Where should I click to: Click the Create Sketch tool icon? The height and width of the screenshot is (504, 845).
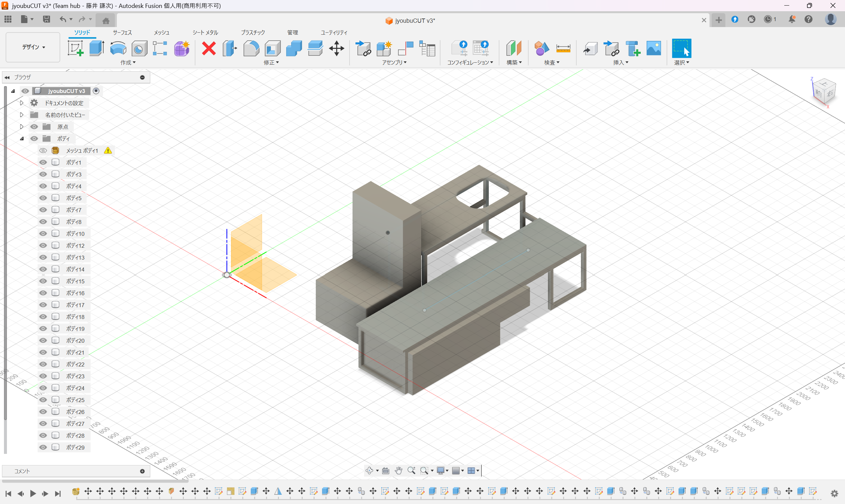pyautogui.click(x=76, y=48)
